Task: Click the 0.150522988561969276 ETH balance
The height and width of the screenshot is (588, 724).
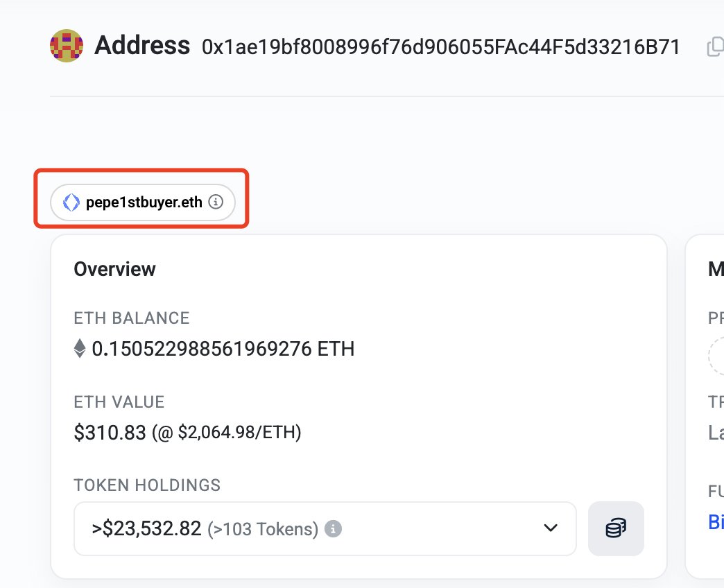Action: (x=223, y=348)
